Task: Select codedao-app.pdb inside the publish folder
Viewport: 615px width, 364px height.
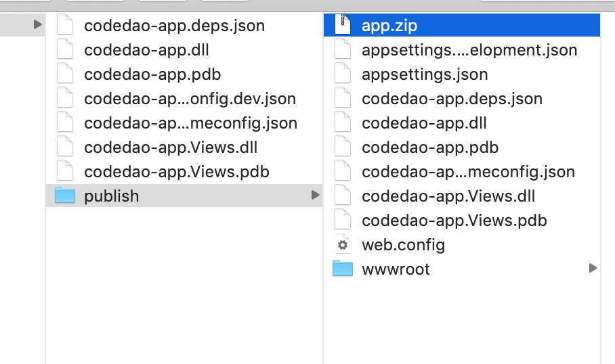Action: 430,147
